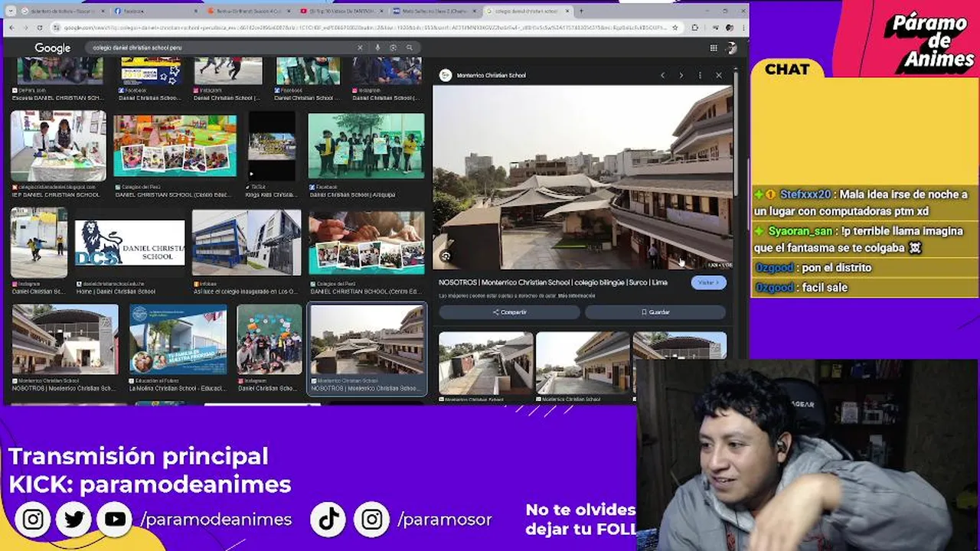Clear the Google search box with X
Image resolution: width=980 pixels, height=551 pixels.
(x=360, y=47)
